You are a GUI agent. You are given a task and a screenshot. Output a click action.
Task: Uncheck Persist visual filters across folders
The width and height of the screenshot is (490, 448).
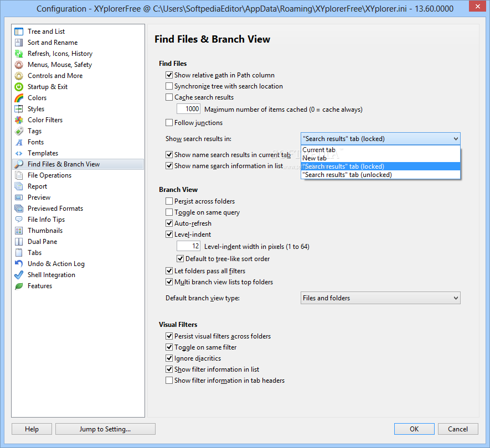coord(169,336)
